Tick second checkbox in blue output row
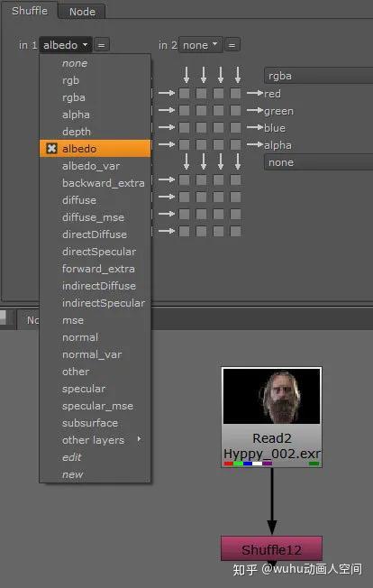 point(202,127)
